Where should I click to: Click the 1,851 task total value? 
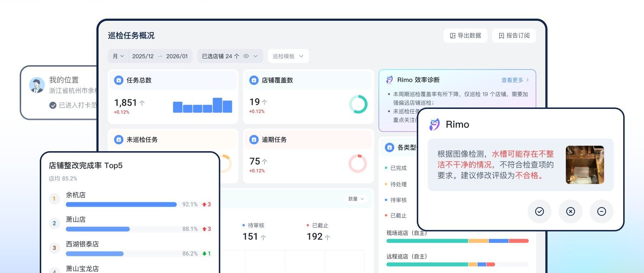pyautogui.click(x=125, y=103)
